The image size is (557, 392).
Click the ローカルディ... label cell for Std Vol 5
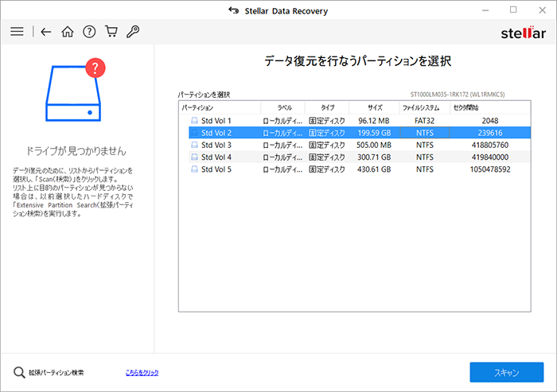tap(282, 169)
